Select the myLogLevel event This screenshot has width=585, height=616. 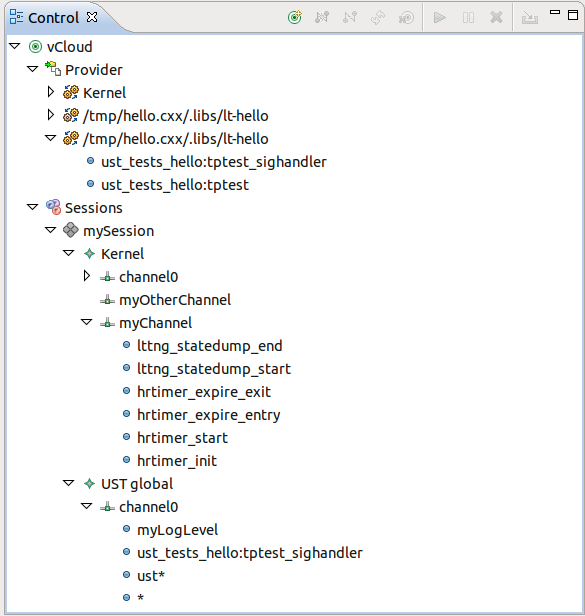(177, 530)
